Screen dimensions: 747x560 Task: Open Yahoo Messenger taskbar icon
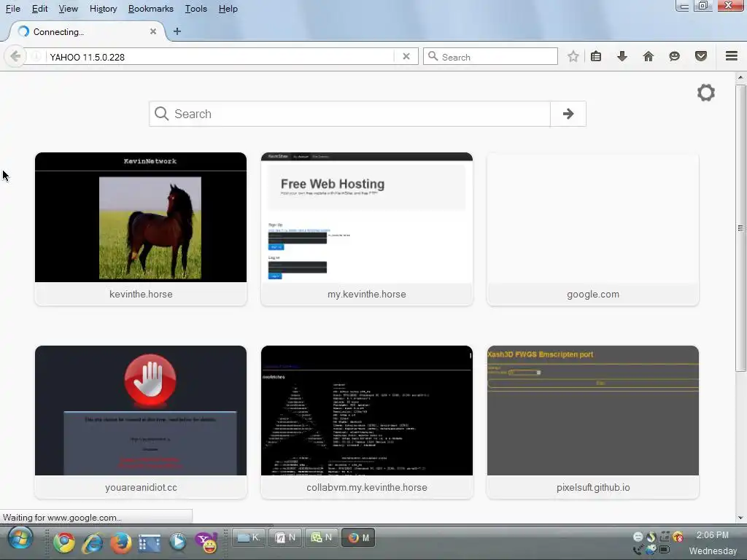tap(207, 542)
